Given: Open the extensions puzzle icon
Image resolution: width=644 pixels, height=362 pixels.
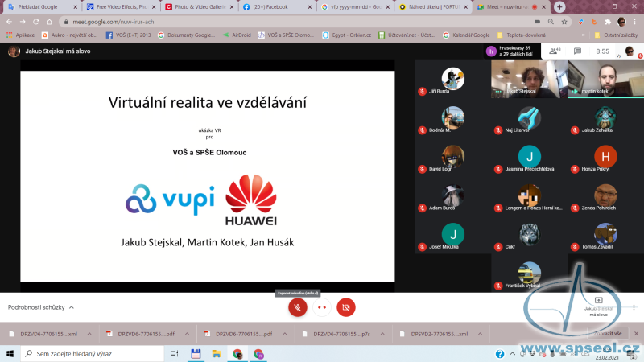Looking at the screenshot, I should point(608,22).
